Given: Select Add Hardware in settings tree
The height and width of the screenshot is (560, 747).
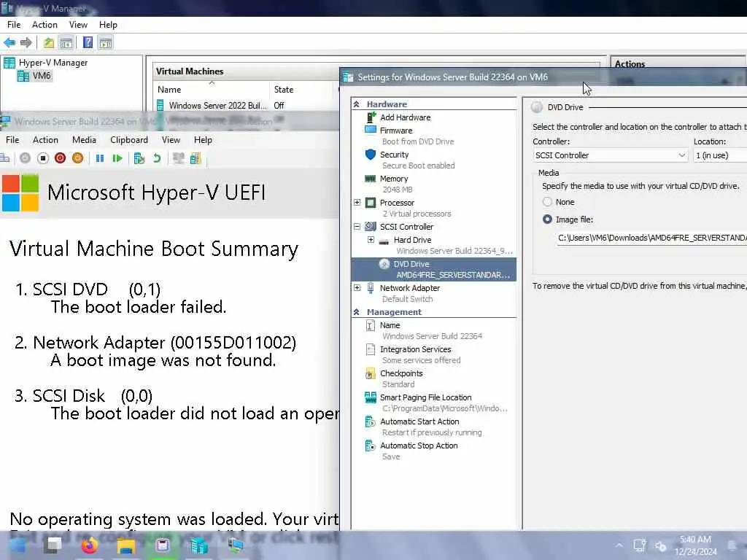Looking at the screenshot, I should point(405,117).
